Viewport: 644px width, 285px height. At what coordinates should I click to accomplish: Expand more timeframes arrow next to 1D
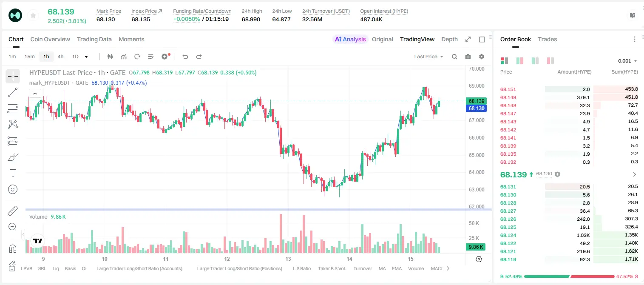click(x=86, y=57)
